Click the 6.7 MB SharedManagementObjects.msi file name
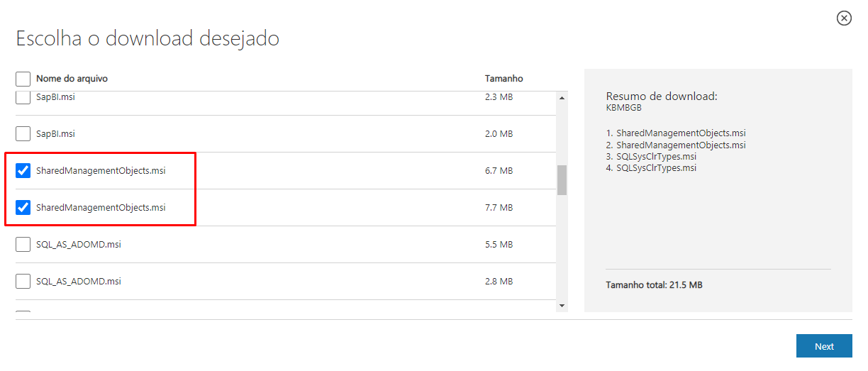Screen dimensions: 868x371 pyautogui.click(x=101, y=171)
